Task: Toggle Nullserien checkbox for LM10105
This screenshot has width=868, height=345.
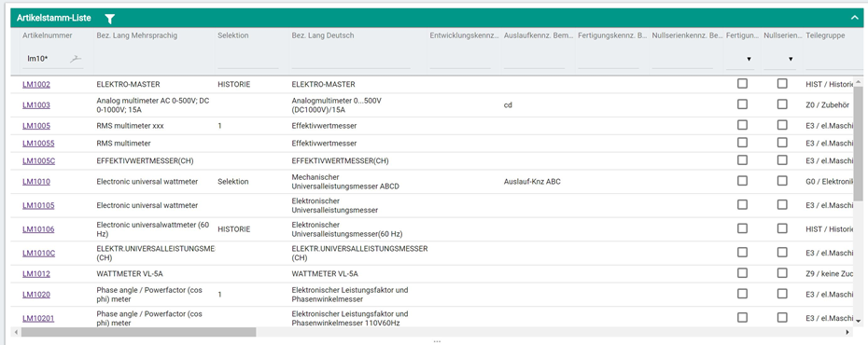Action: 782,204
